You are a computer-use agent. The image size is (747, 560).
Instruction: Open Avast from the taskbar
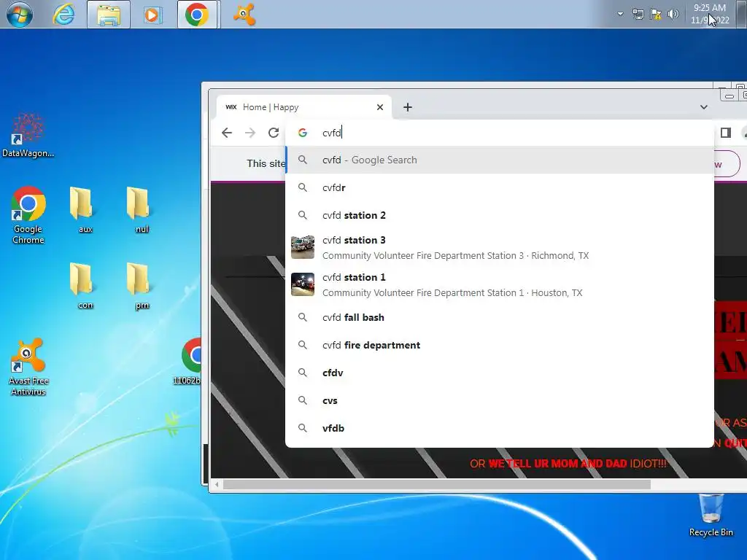[244, 15]
